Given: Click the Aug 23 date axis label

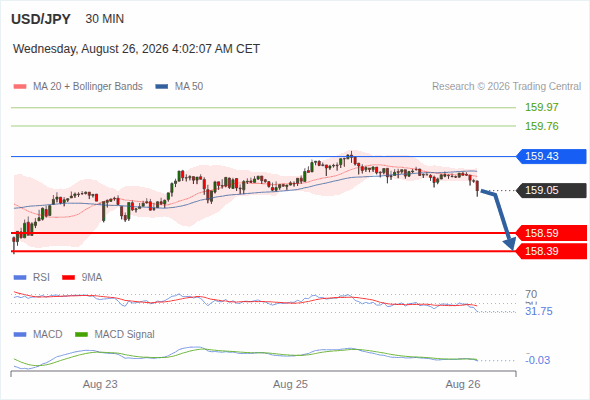Looking at the screenshot, I should point(100,385).
